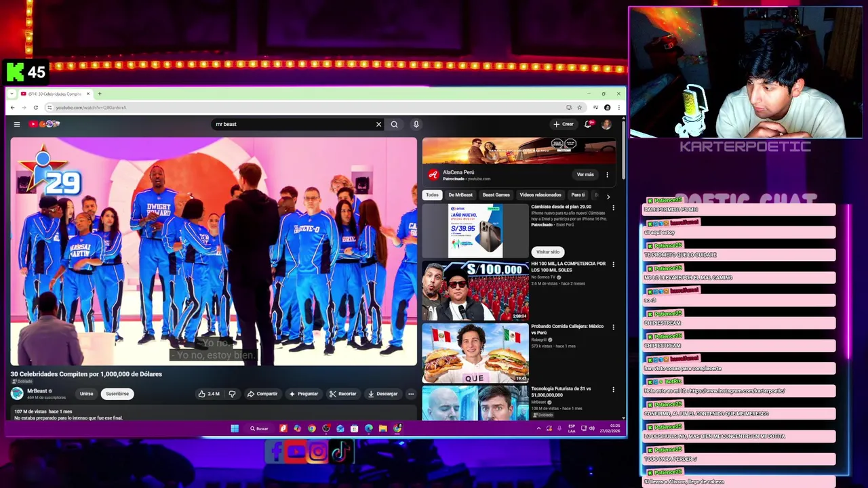Screen dimensions: 868x488
Task: Dislike the video with thumbs-down
Action: (x=232, y=394)
